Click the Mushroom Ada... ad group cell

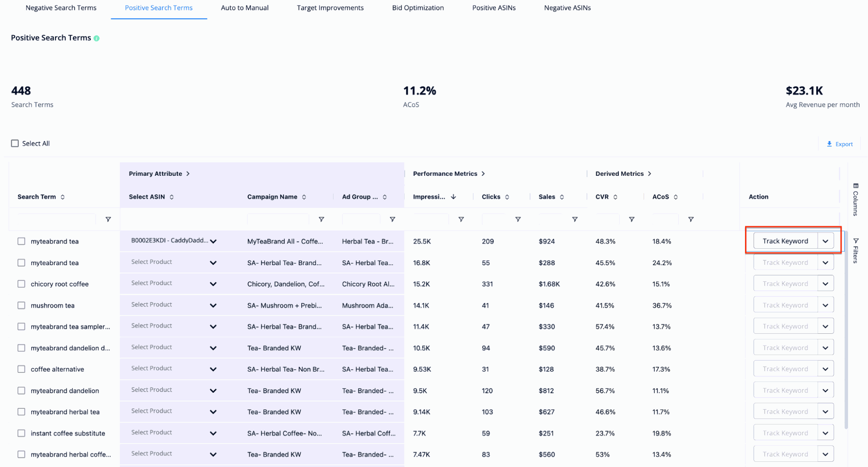tap(367, 306)
